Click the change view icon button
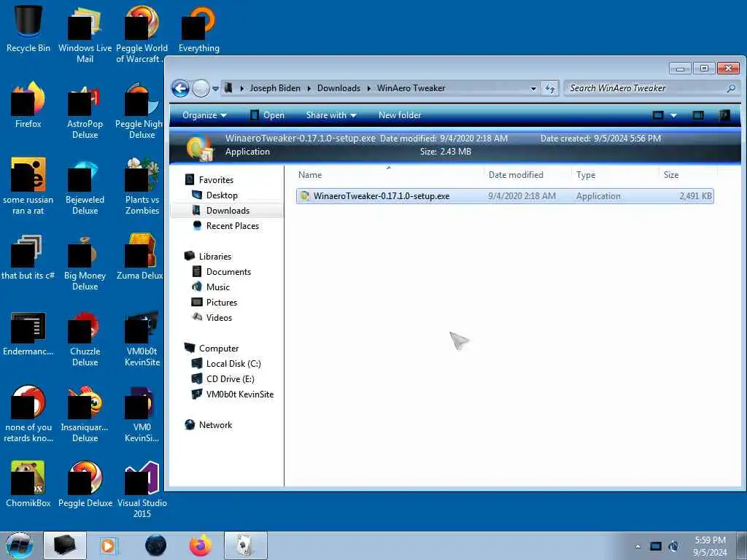This screenshot has width=747, height=560. (x=658, y=115)
